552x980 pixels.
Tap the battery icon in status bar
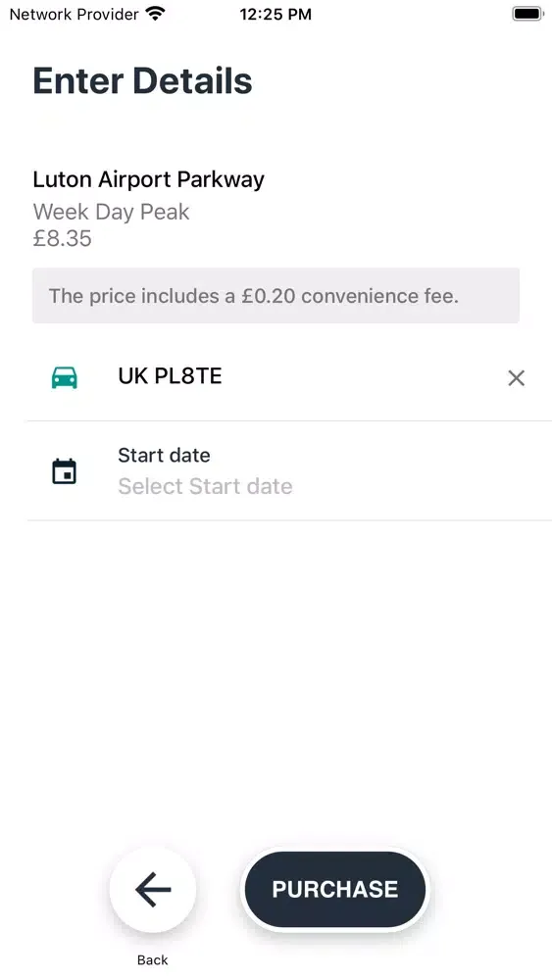[x=528, y=14]
